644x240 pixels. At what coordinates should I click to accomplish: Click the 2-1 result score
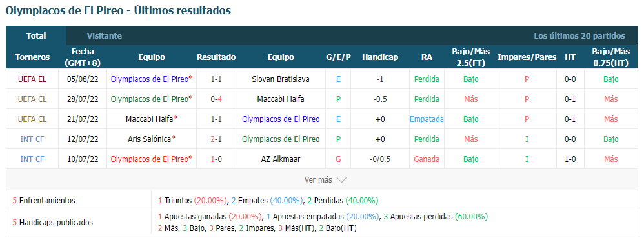pos(216,139)
